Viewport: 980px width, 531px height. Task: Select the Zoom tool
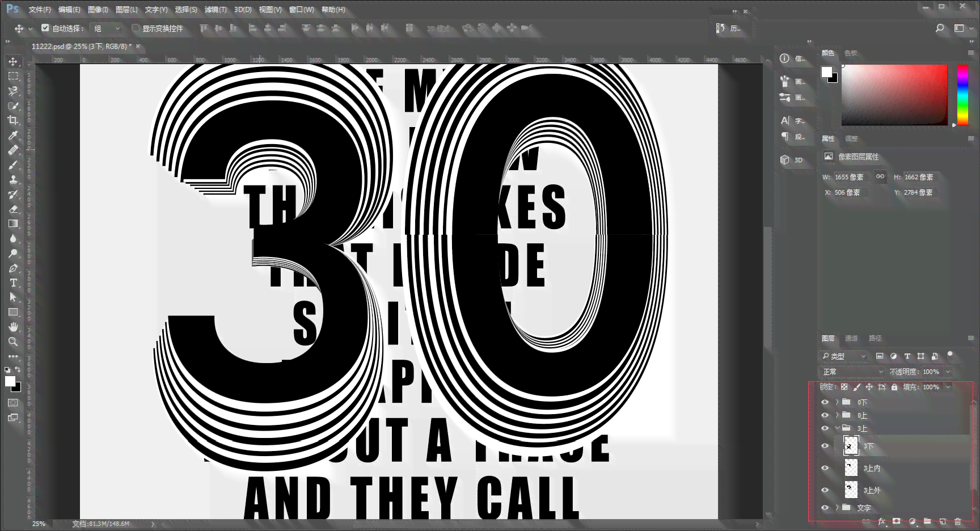click(13, 342)
